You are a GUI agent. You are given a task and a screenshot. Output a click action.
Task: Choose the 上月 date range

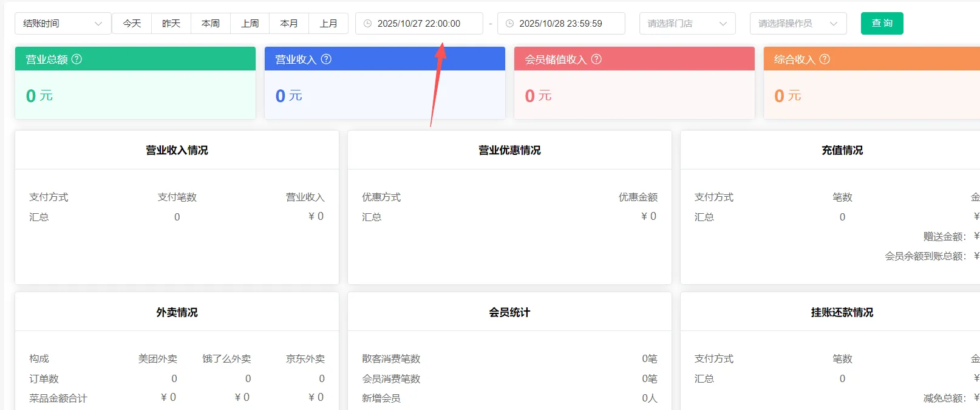coord(328,24)
